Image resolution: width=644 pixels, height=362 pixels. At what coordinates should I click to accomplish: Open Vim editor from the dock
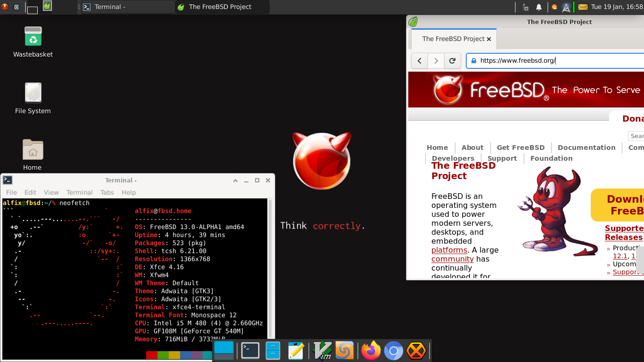[x=322, y=351]
